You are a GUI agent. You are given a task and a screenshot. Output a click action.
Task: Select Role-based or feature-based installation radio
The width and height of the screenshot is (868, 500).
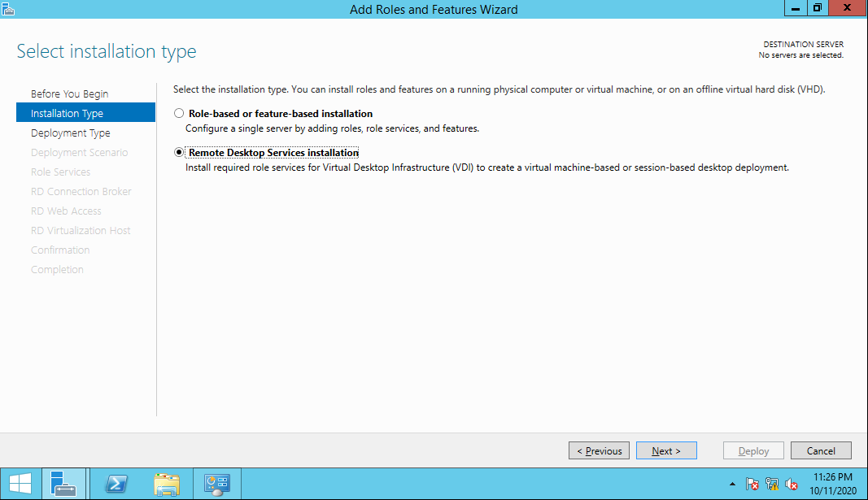coord(179,113)
